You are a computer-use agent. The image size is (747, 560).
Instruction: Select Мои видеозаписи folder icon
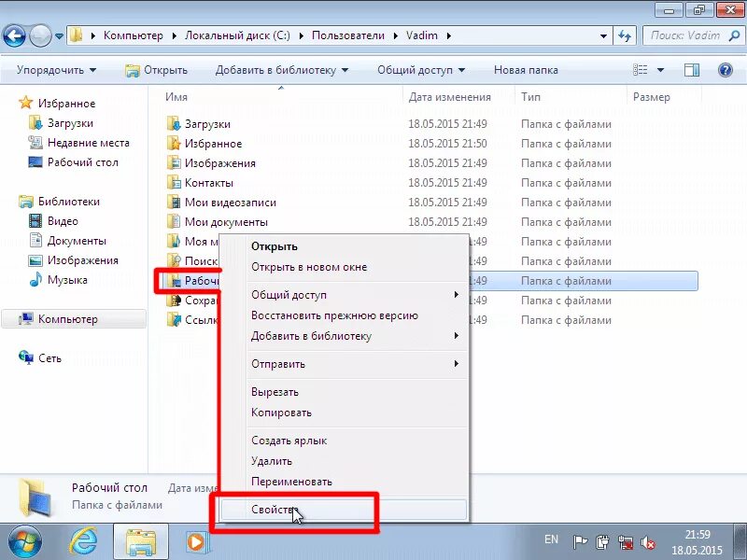[x=174, y=202]
